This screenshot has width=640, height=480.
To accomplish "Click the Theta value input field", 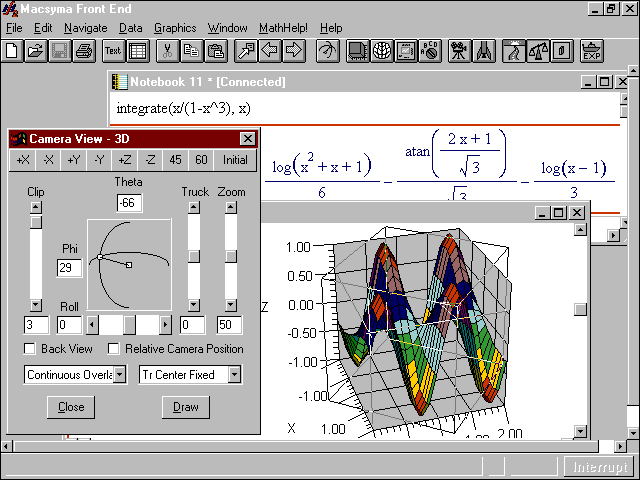I will (129, 203).
